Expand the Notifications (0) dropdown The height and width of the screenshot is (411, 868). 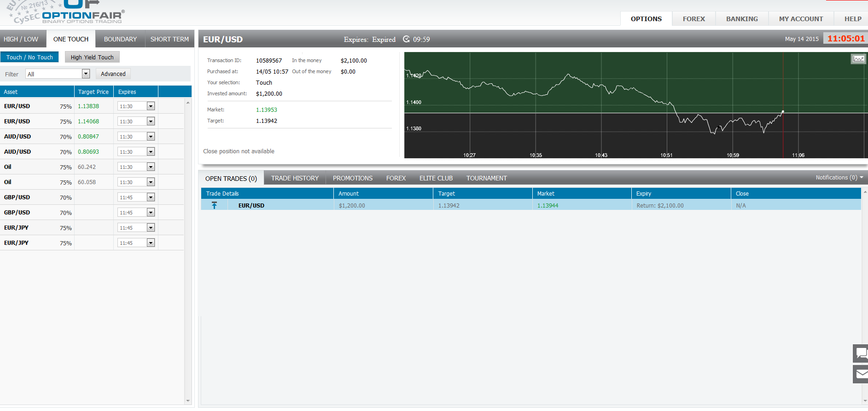pos(861,177)
